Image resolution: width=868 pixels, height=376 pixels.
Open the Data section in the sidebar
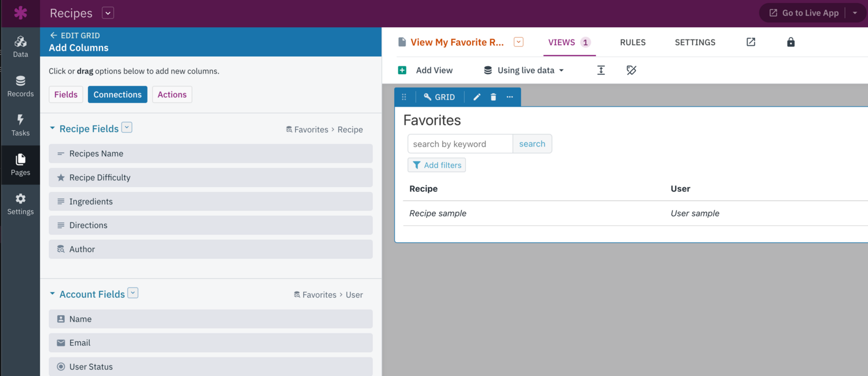pos(20,46)
